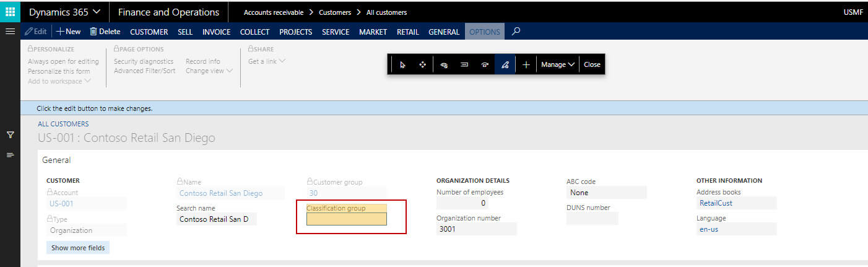Open the ABC code field None
The height and width of the screenshot is (267, 868).
click(x=606, y=193)
